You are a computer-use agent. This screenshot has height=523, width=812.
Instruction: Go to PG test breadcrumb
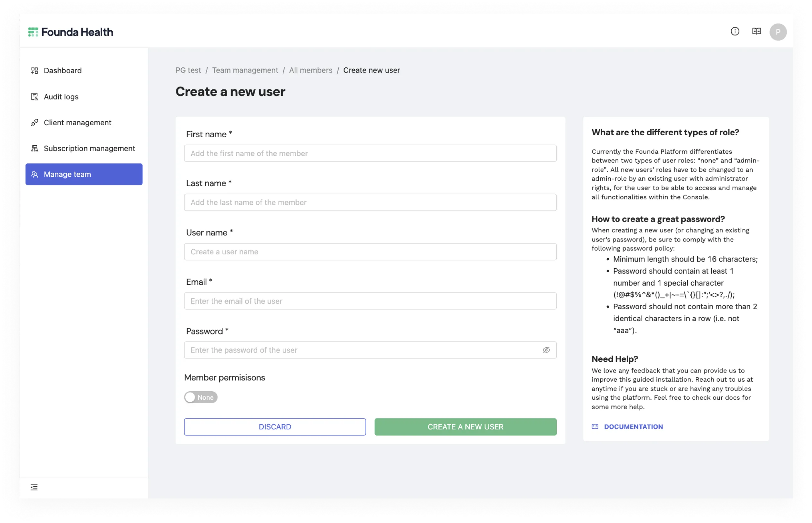click(188, 70)
